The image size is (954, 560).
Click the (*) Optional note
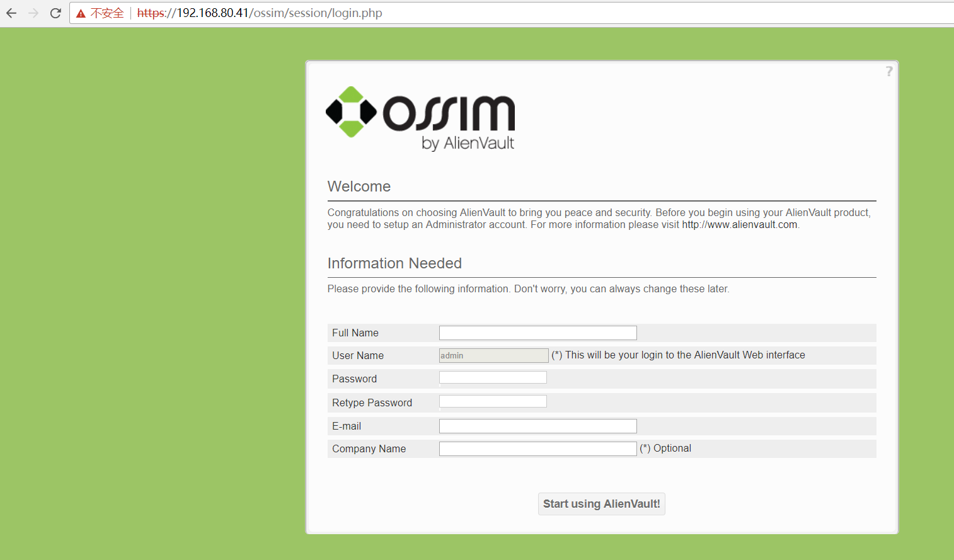point(665,448)
